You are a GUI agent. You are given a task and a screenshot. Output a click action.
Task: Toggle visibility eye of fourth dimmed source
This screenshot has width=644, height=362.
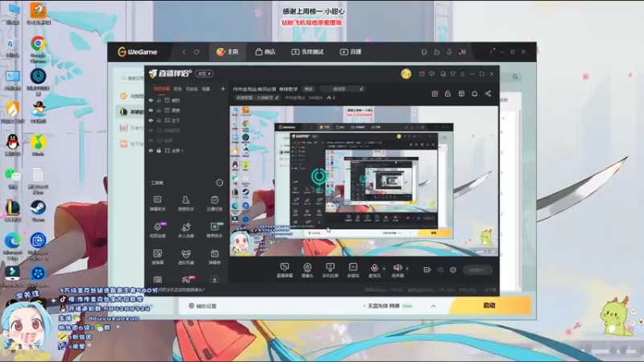point(151,130)
